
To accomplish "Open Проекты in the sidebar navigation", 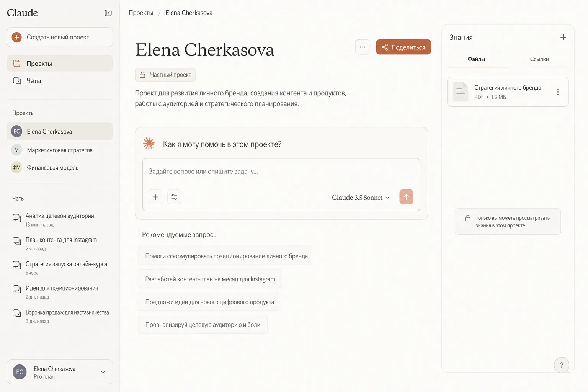I will click(60, 64).
